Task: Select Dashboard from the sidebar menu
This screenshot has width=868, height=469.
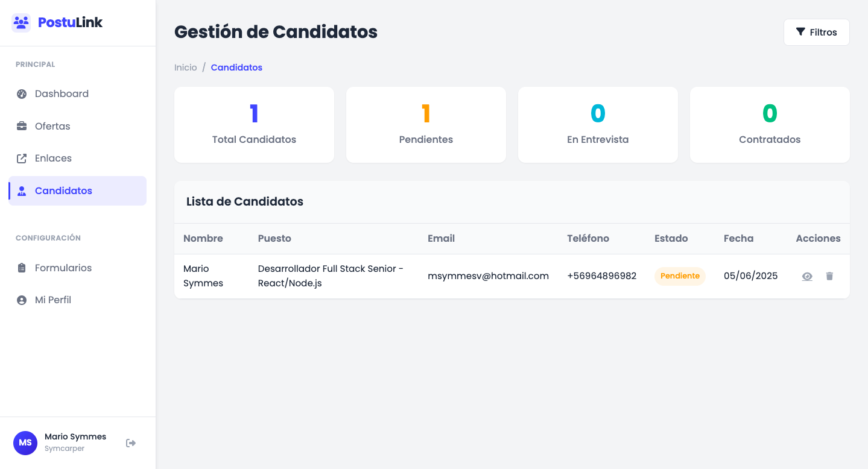Action: coord(62,93)
